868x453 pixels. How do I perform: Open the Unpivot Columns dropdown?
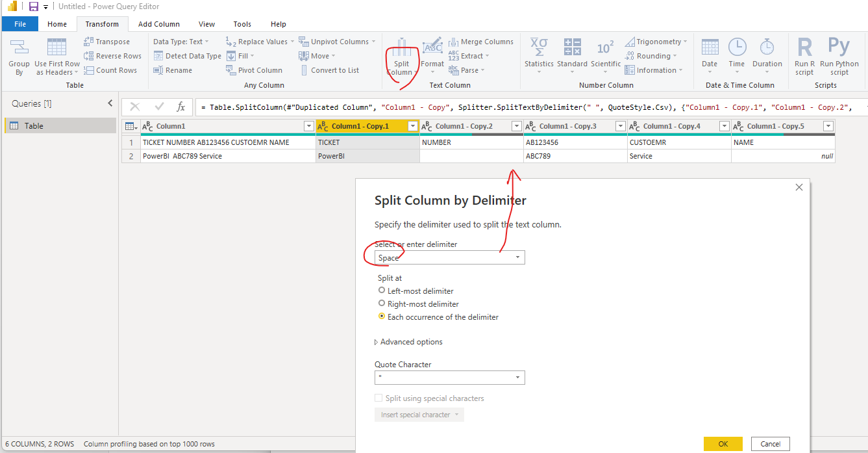337,42
